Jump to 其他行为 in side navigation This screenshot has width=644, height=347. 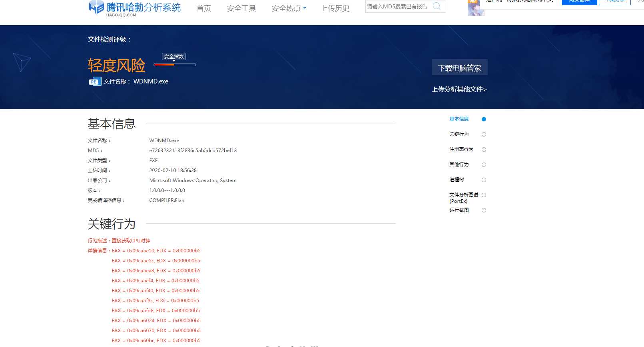(x=459, y=165)
